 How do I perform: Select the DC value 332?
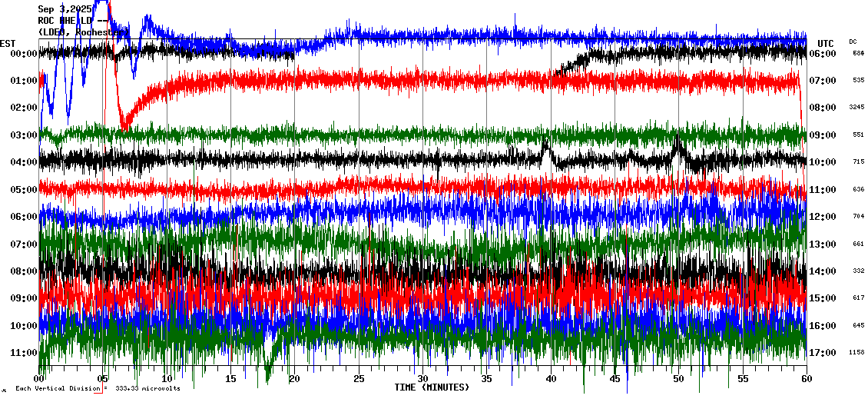pos(857,271)
